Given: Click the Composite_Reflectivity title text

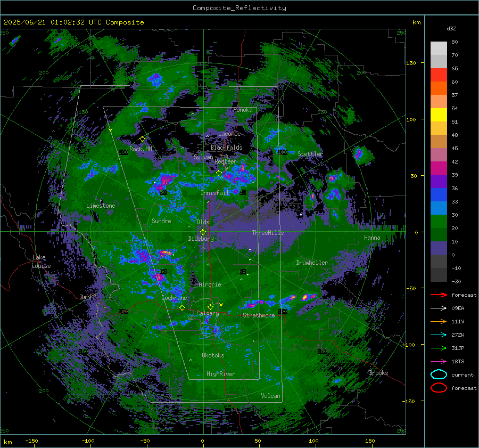Looking at the screenshot, I should tap(239, 8).
